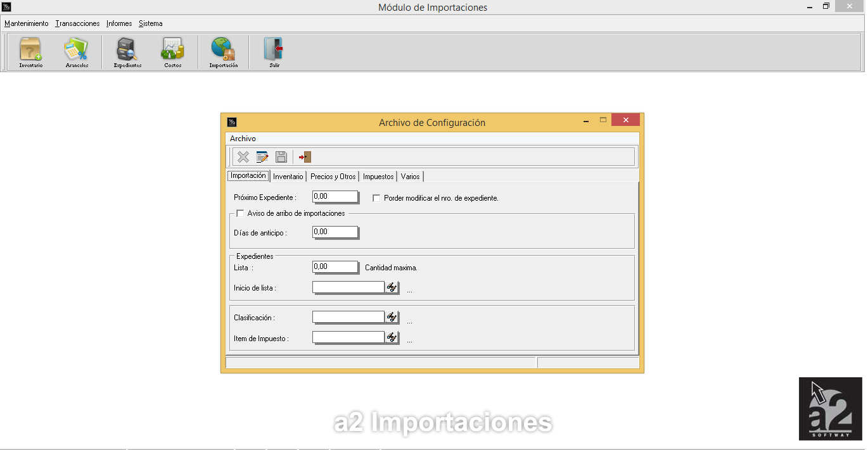Open the Mantenimiento menu
The image size is (868, 450).
pos(26,23)
